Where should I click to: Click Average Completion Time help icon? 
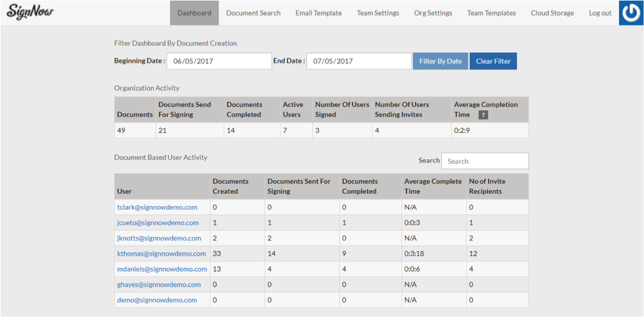(x=483, y=115)
